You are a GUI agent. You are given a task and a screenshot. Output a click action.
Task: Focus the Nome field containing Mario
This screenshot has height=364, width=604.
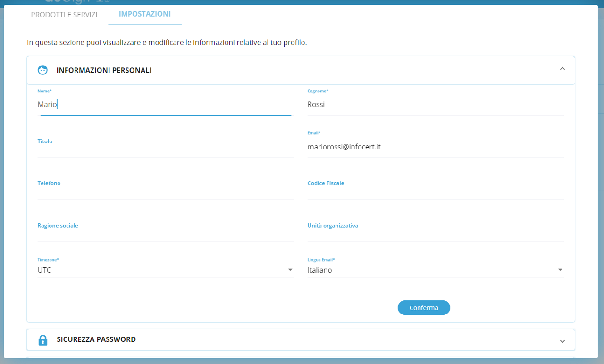(x=165, y=105)
